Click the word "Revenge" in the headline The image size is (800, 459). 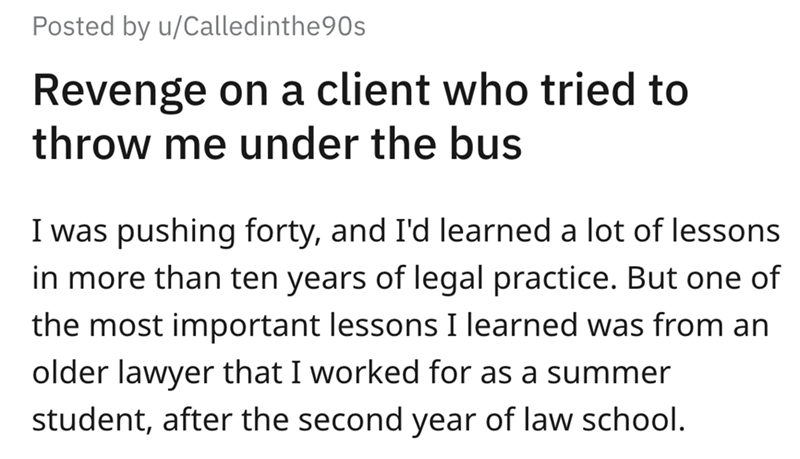pos(120,92)
